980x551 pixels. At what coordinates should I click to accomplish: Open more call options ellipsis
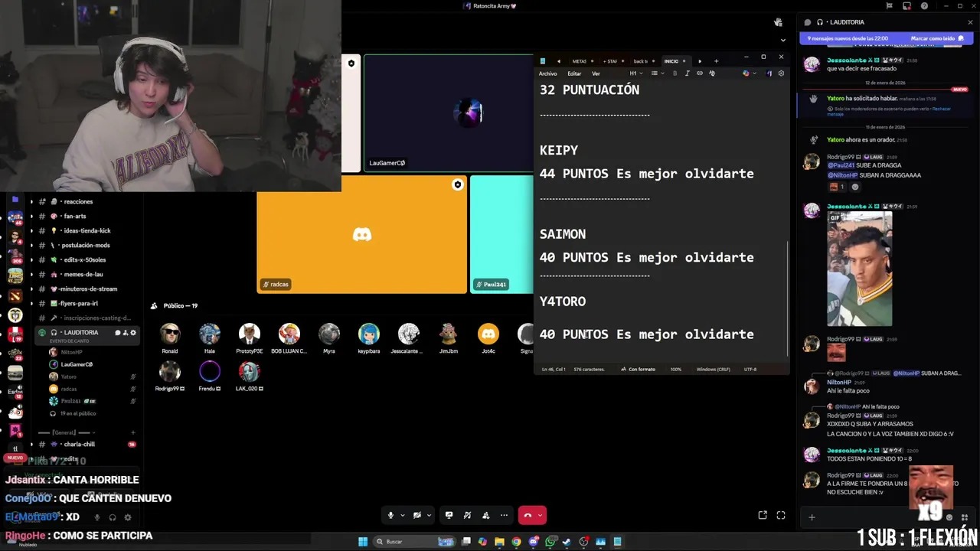pos(504,515)
